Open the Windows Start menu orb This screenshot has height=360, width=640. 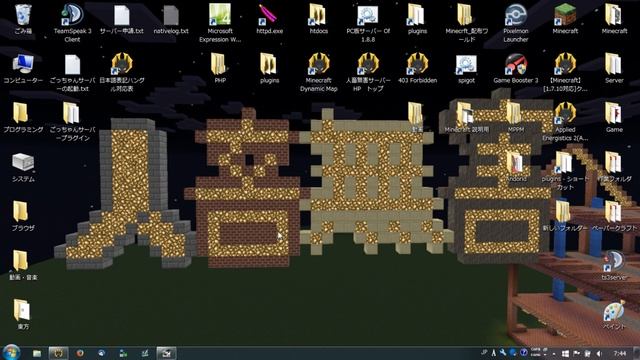pos(11,353)
